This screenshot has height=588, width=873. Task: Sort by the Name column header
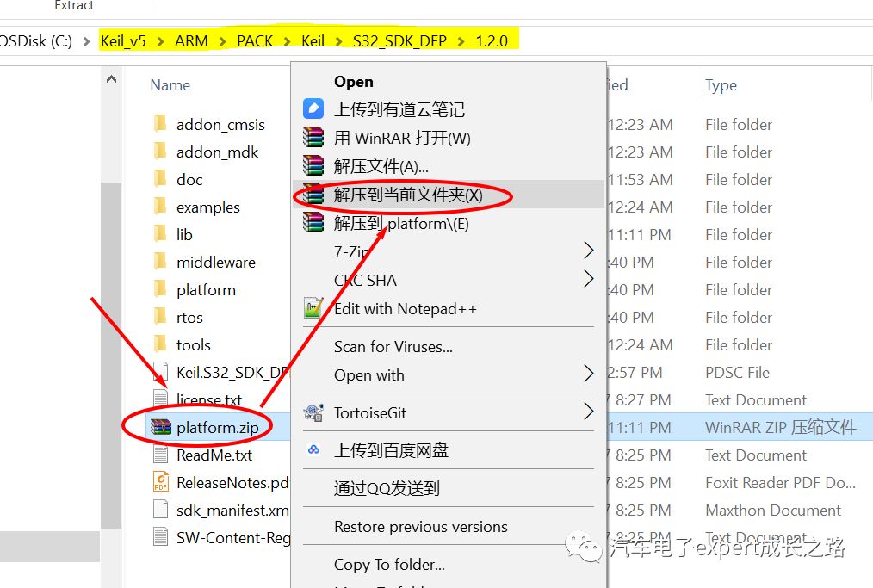(170, 85)
